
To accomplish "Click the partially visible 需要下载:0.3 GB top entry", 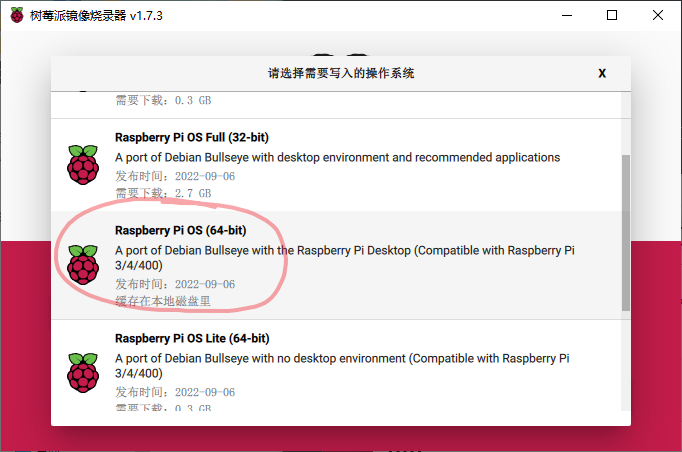I will click(x=163, y=100).
